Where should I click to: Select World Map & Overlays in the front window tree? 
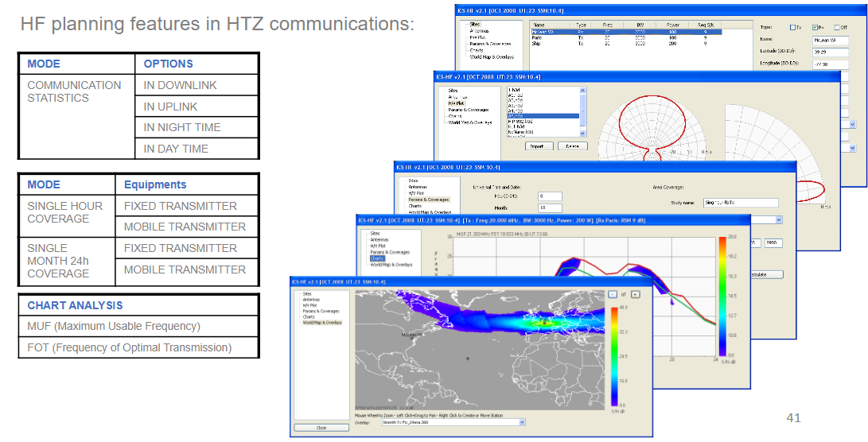[x=321, y=322]
